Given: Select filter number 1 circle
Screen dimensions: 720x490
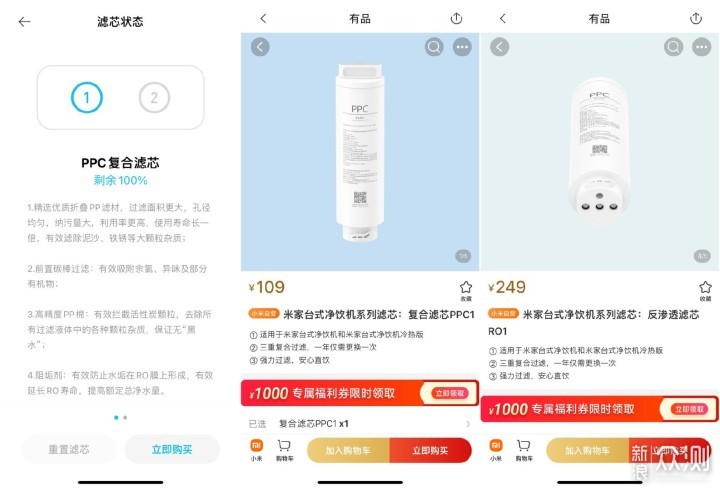Looking at the screenshot, I should pos(87,97).
